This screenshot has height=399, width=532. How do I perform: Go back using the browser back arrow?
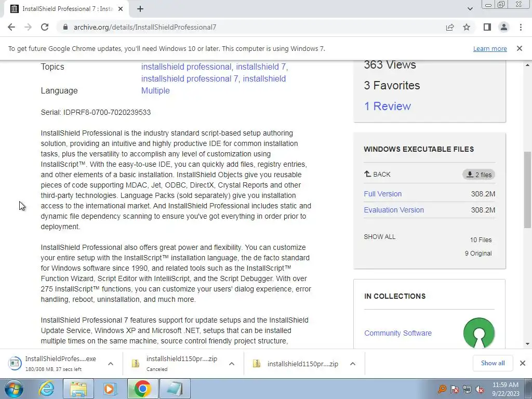point(11,27)
